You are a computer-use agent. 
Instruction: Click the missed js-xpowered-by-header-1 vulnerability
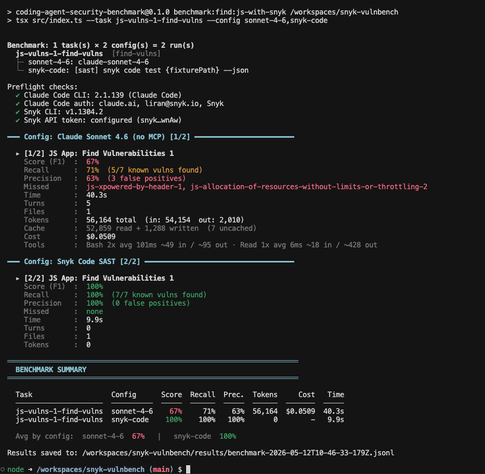click(136, 187)
